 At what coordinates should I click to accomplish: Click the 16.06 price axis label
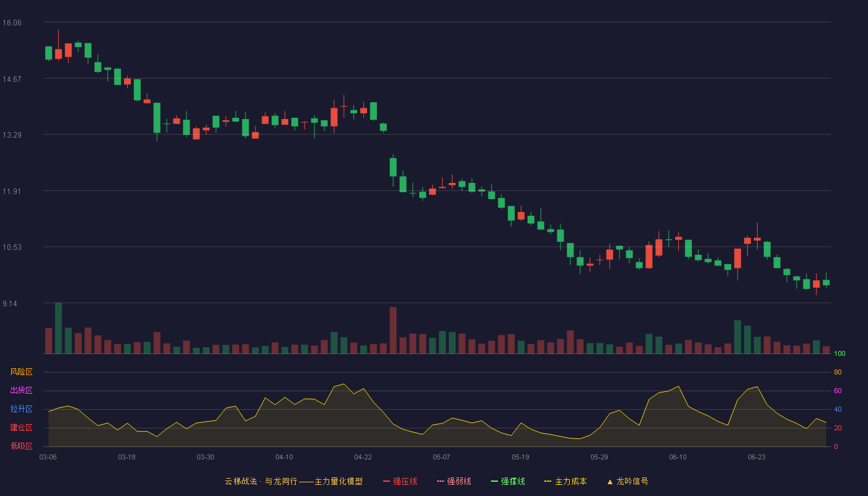[x=12, y=22]
